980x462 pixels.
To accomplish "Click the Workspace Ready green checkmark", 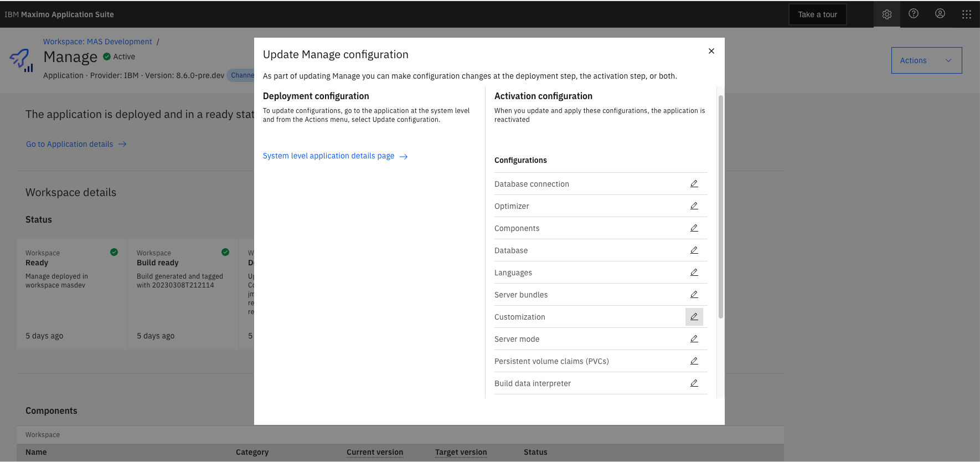I will pos(114,252).
